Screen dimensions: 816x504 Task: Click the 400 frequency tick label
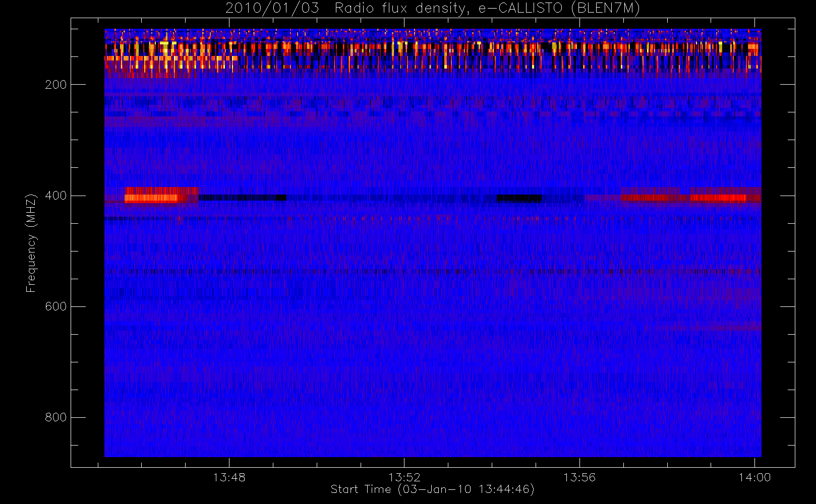coord(56,196)
